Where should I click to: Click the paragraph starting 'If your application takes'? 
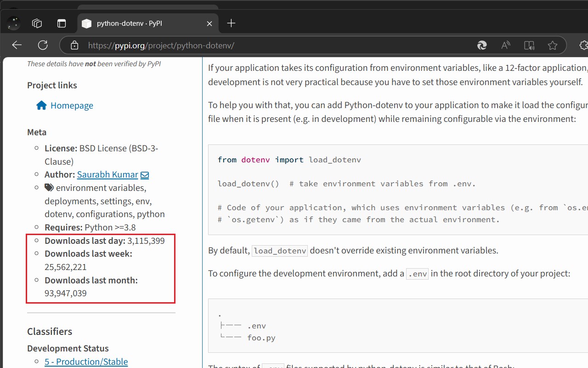[x=398, y=75]
